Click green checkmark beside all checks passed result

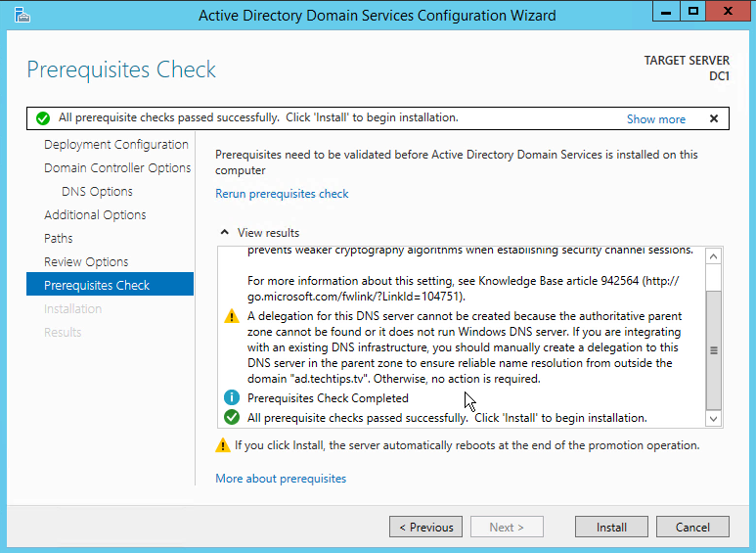pyautogui.click(x=232, y=417)
